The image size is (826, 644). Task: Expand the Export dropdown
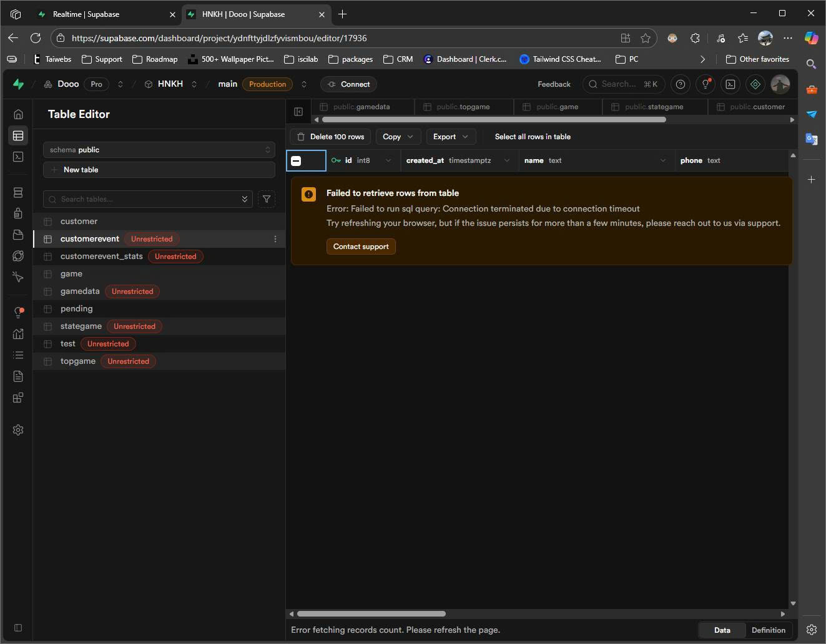coord(450,137)
